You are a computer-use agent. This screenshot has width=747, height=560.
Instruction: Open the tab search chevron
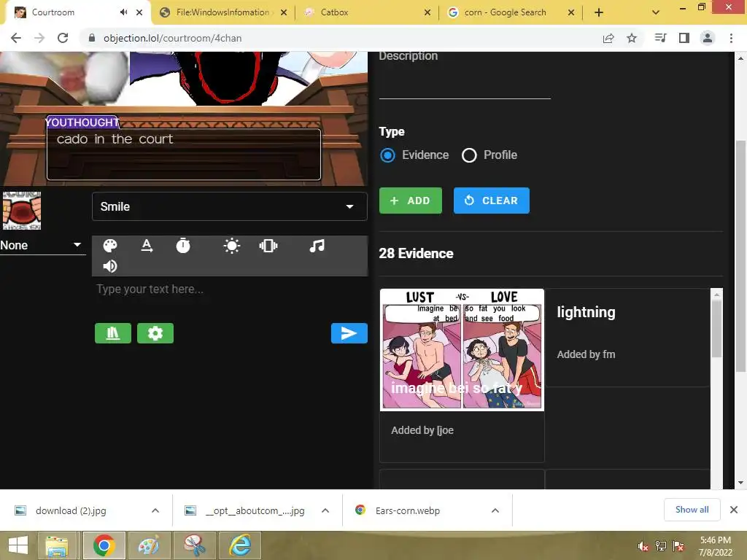(656, 12)
